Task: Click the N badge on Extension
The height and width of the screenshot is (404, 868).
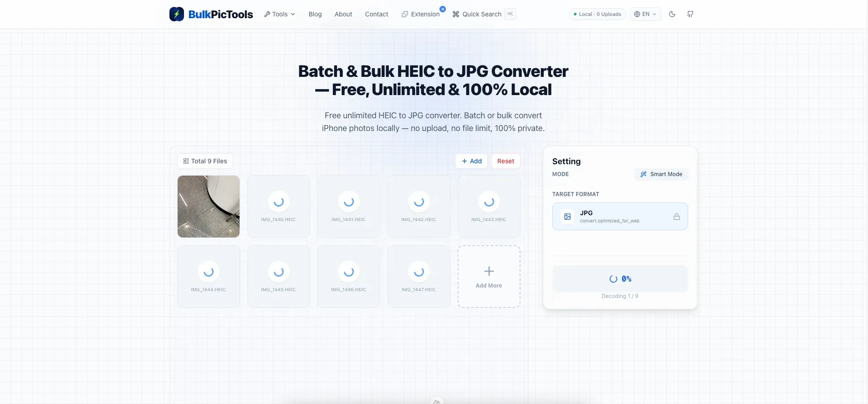Action: (x=442, y=9)
